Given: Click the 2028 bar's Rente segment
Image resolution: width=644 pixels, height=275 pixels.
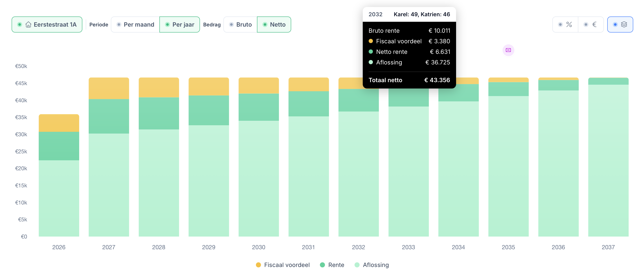Looking at the screenshot, I should [159, 113].
